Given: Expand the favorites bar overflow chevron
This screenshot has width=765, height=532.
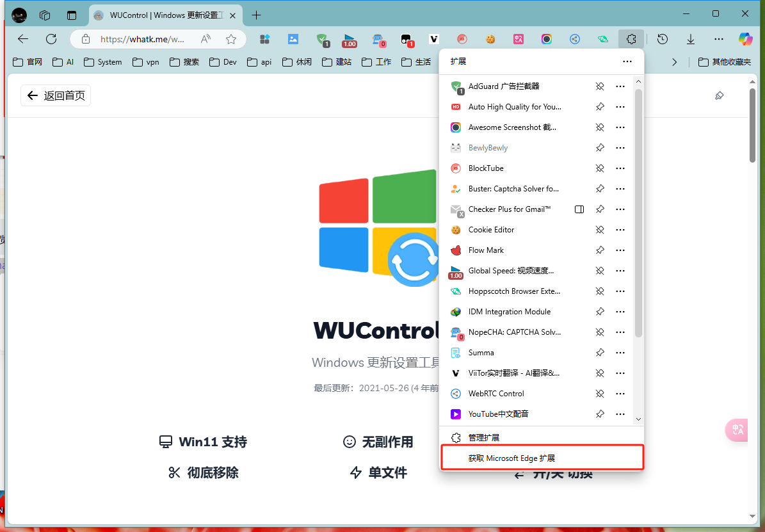Looking at the screenshot, I should point(674,62).
